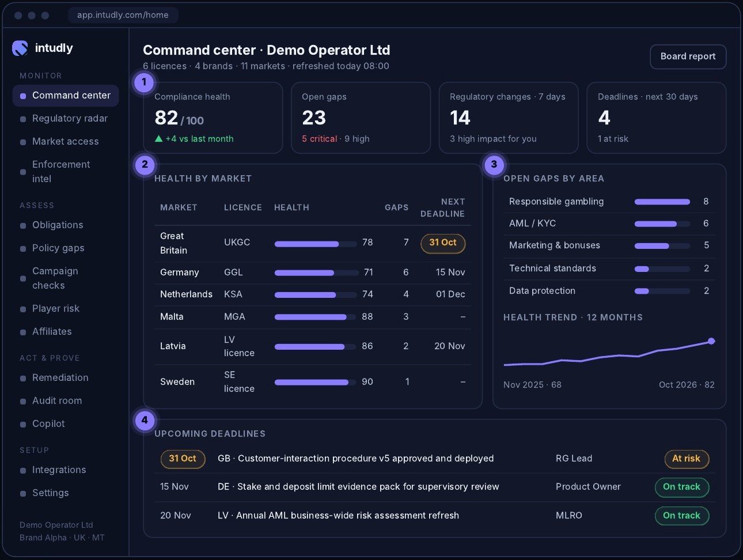Click the HEALTH column header

click(291, 207)
